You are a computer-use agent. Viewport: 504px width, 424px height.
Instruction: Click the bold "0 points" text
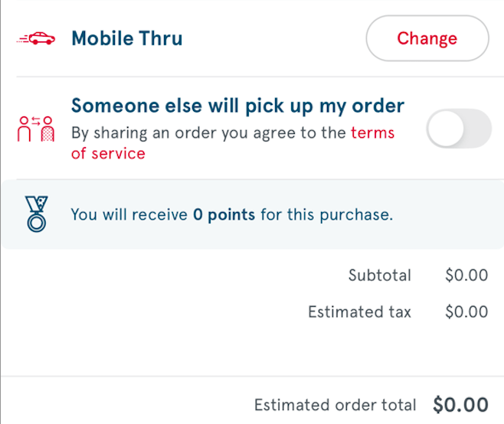(x=224, y=215)
